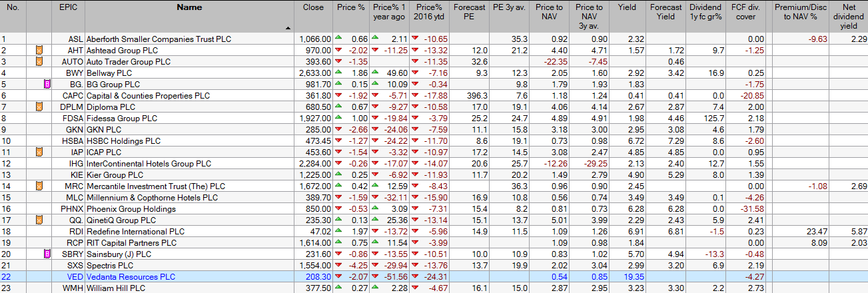Click the Price to NAV 3y av. header
The height and width of the screenshot is (293, 868).
590,17
